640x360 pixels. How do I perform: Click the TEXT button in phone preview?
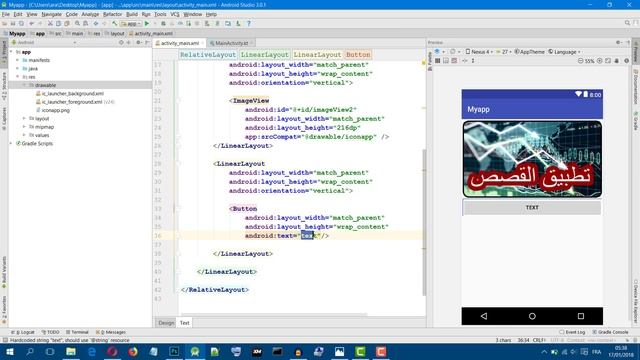(x=532, y=207)
